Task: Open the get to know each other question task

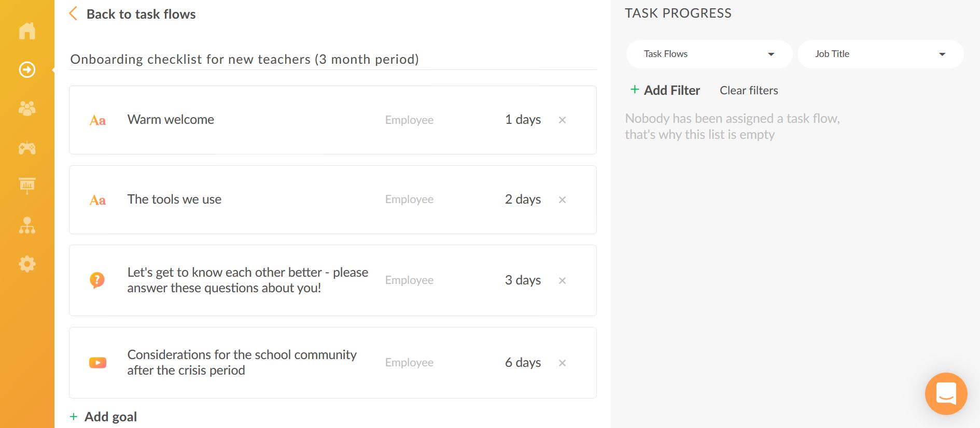Action: click(x=332, y=280)
